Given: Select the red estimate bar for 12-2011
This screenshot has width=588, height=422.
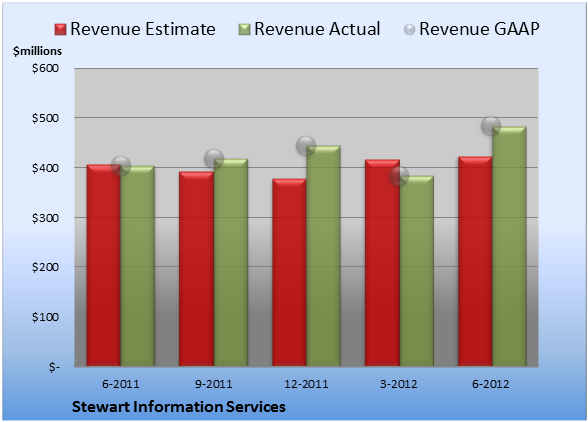Looking at the screenshot, I should [x=289, y=272].
